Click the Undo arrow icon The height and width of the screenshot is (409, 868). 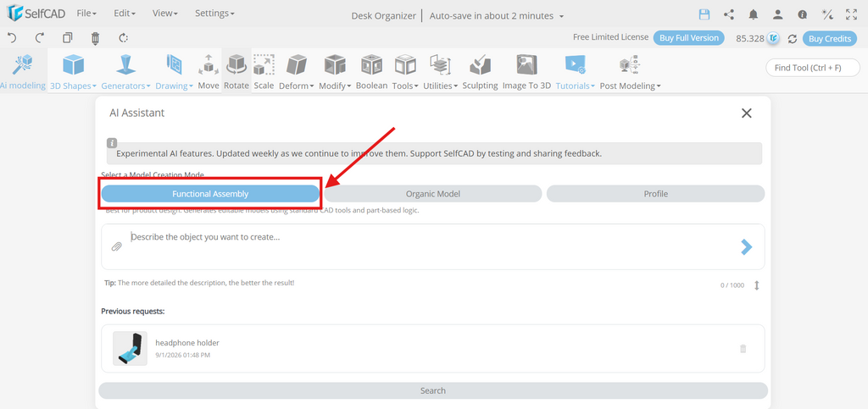[x=12, y=37]
